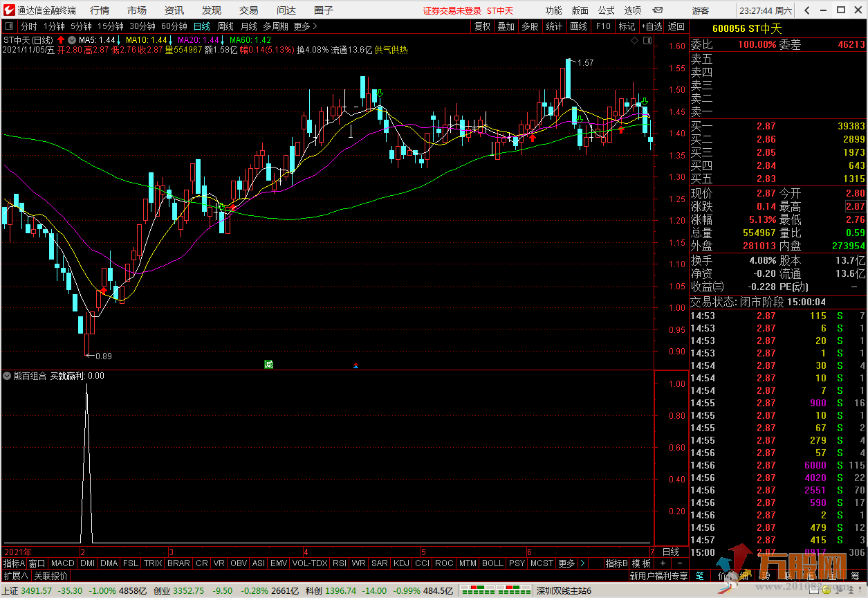Click the 画线 drawing button
868x598 pixels.
(x=578, y=26)
